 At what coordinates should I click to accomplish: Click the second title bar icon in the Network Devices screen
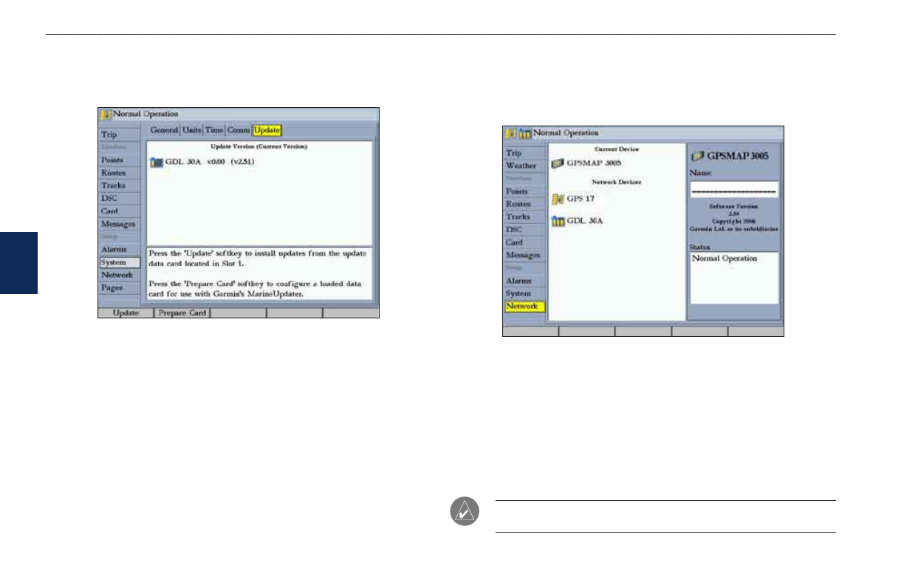click(524, 133)
